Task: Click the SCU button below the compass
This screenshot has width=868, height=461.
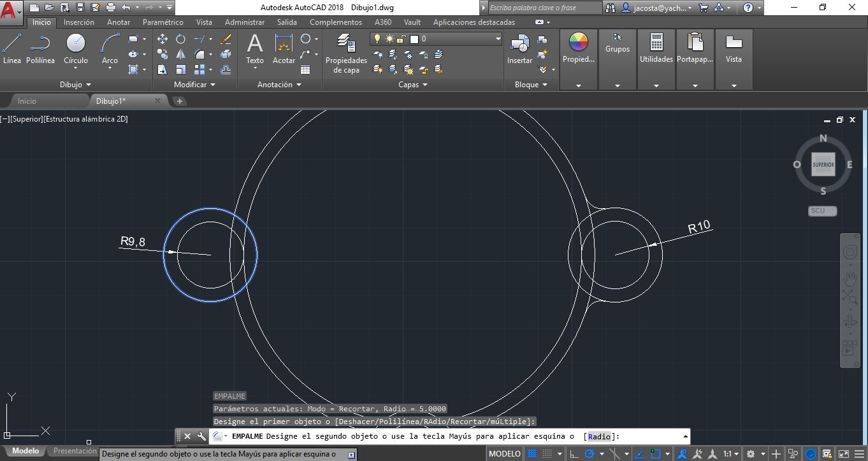Action: coord(821,211)
